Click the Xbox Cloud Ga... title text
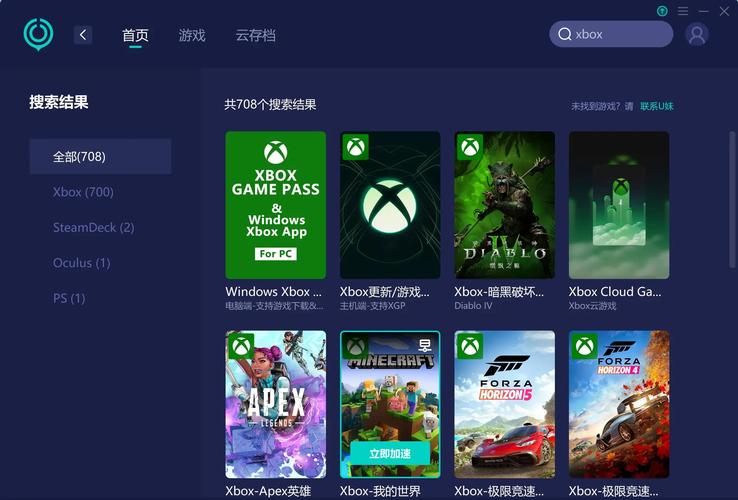The height and width of the screenshot is (500, 738). point(615,291)
